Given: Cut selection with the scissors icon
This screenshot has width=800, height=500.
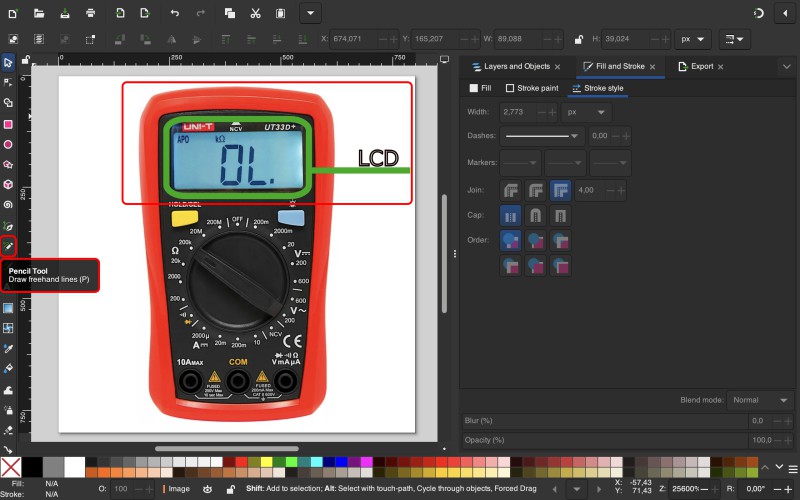Looking at the screenshot, I should pos(256,13).
